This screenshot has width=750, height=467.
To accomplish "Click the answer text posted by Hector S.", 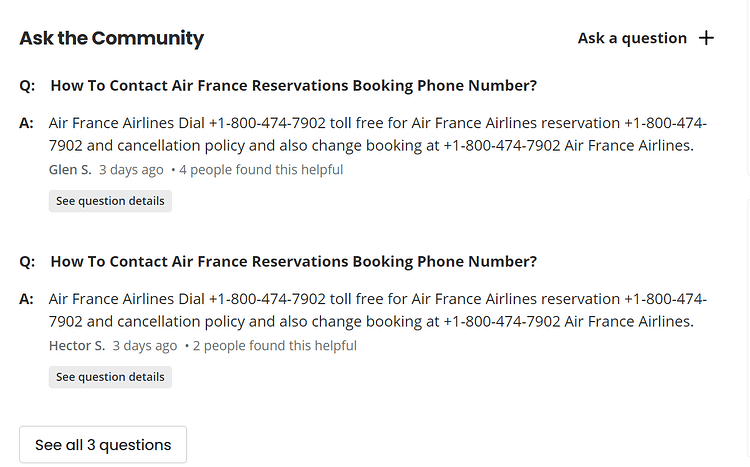I will pos(377,310).
